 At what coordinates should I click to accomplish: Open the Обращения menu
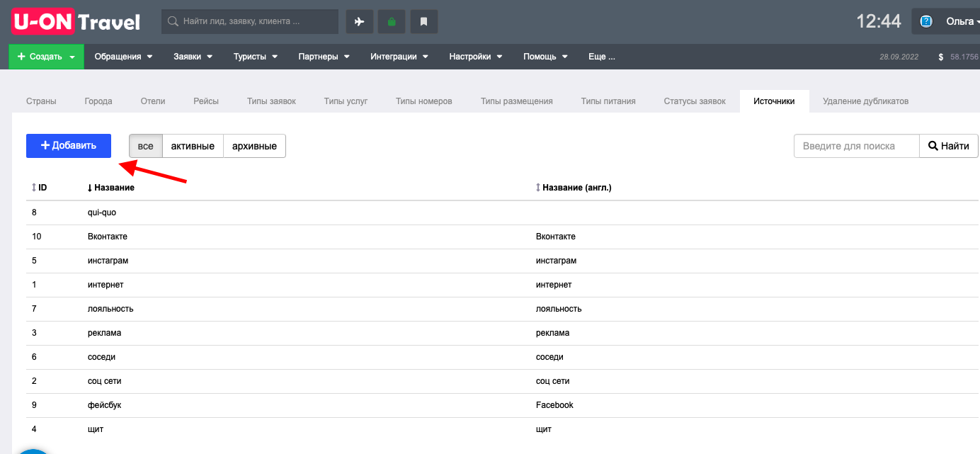click(123, 57)
